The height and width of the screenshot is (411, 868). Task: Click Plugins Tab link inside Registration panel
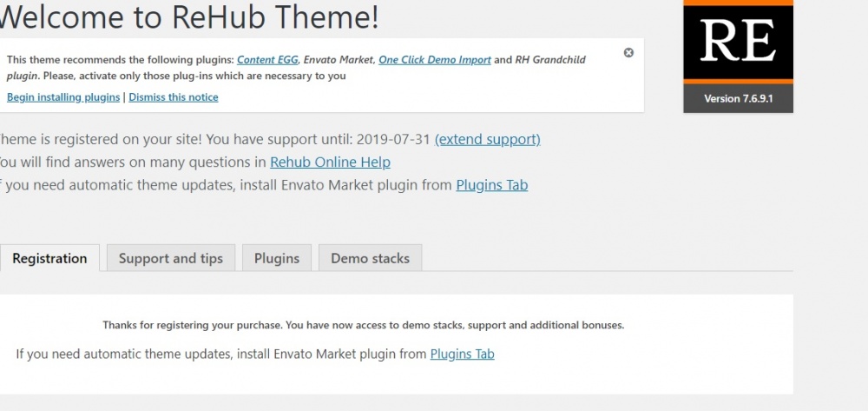tap(462, 354)
